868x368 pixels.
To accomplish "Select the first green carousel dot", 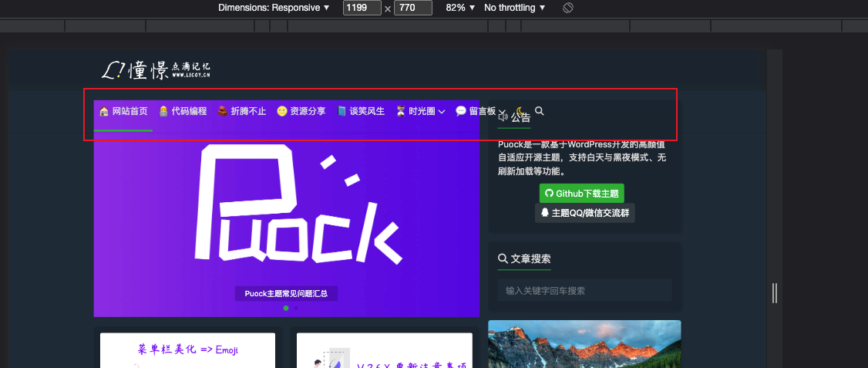I will coord(286,308).
